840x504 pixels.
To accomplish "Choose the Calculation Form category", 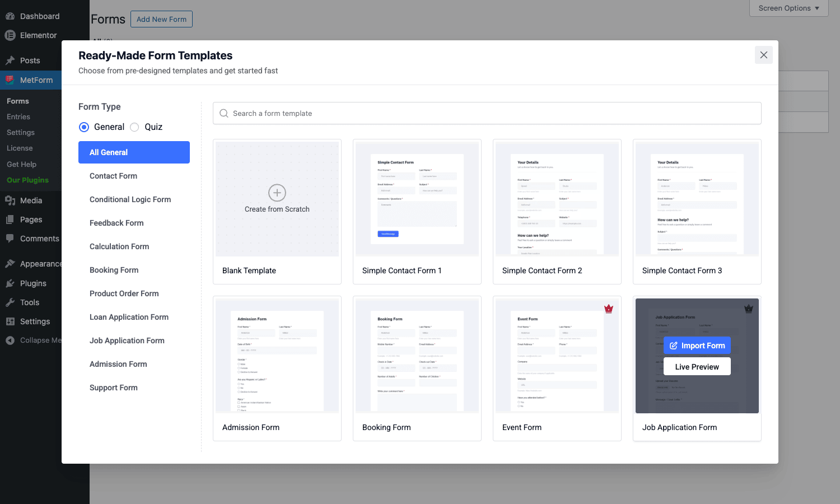I will pos(119,246).
